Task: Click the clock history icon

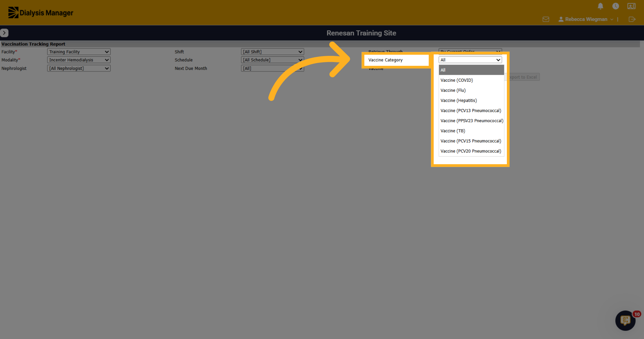Action: [x=616, y=6]
